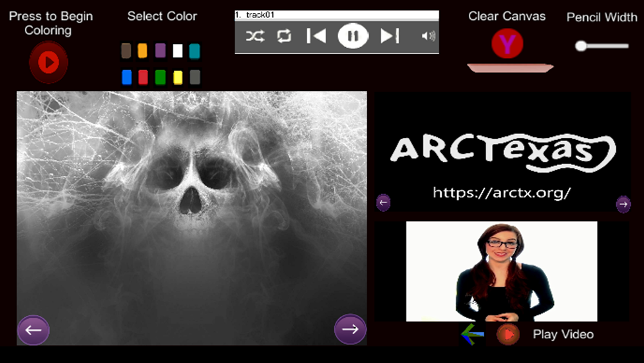Viewport: 644px width, 363px height.
Task: Click the Clear Canvas label
Action: click(507, 16)
